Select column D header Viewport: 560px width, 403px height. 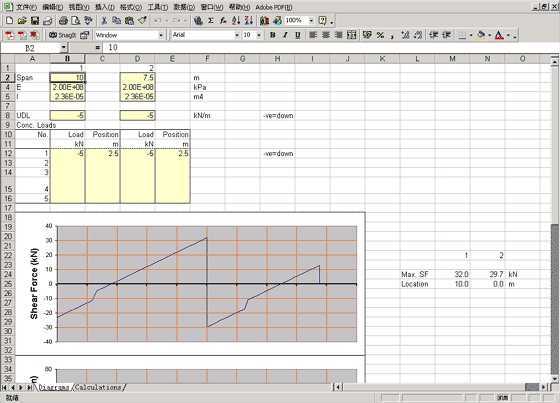click(138, 59)
